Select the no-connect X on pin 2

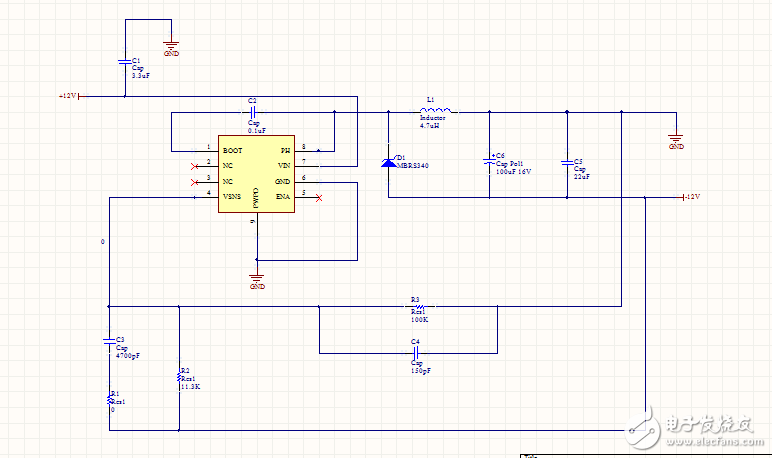click(194, 166)
